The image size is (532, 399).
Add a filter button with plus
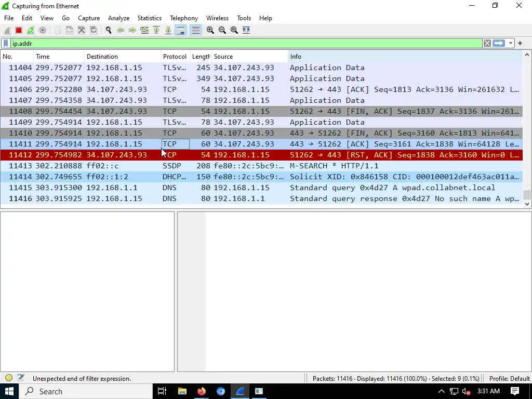520,44
